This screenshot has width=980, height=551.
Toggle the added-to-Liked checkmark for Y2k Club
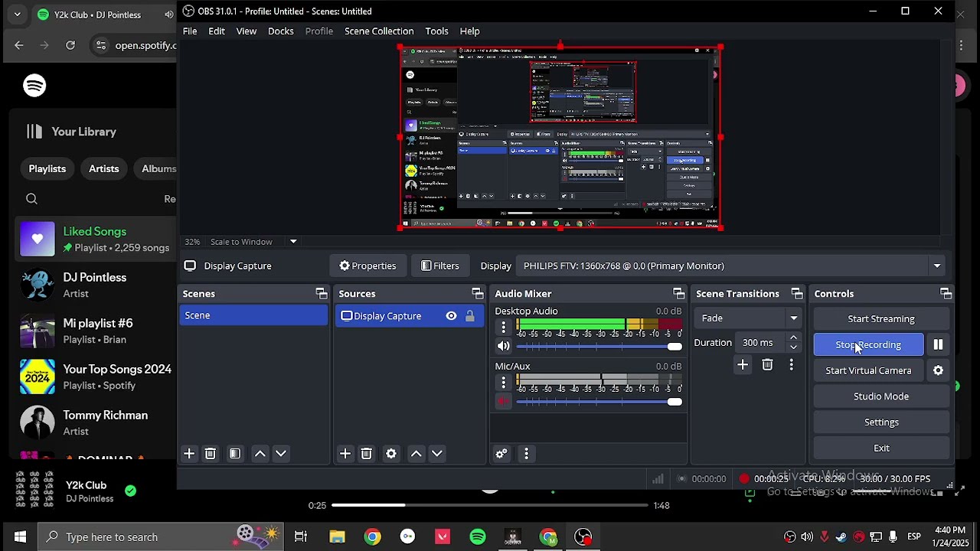click(131, 491)
